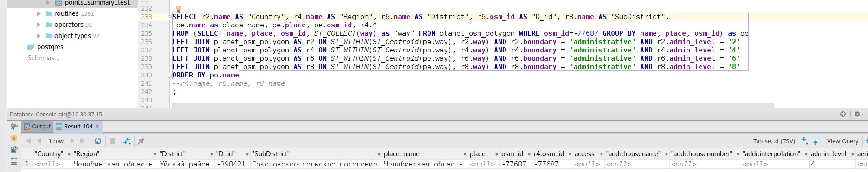Click the wrench settings icon in console sidebar

14,127
